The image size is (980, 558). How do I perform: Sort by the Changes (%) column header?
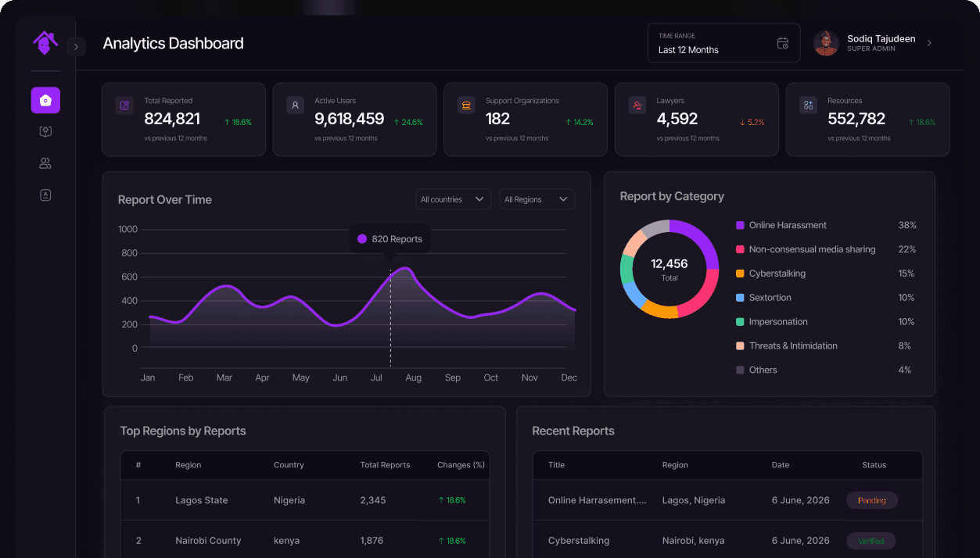(x=461, y=465)
